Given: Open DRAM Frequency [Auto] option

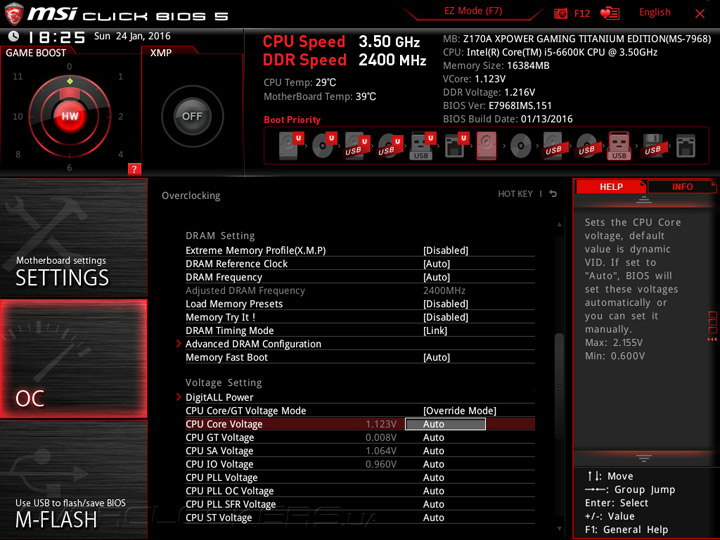Looking at the screenshot, I should (436, 277).
